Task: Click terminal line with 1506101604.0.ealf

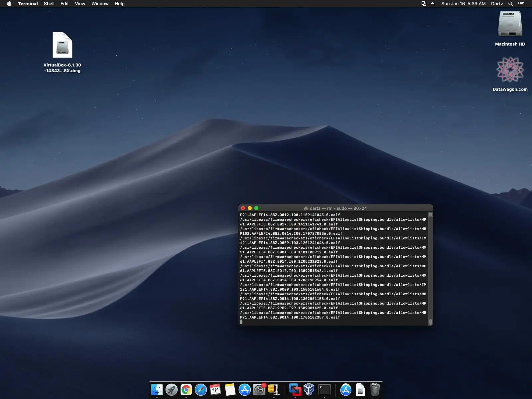Action: click(290, 289)
